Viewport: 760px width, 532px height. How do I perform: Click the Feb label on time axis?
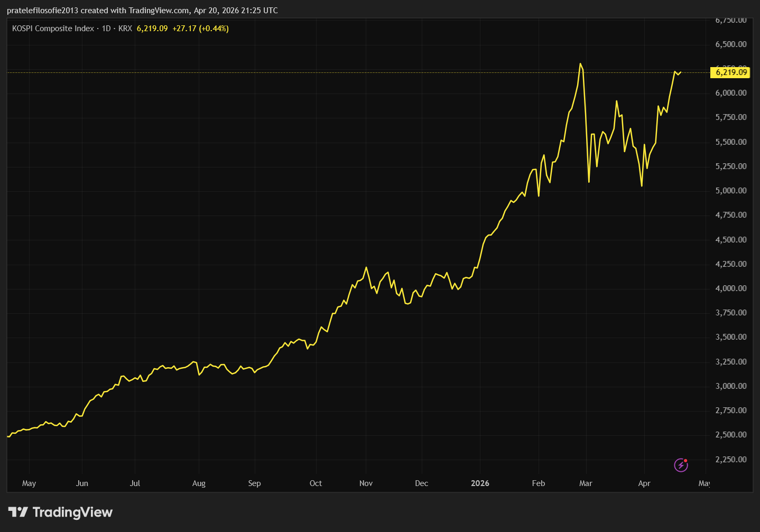[538, 483]
